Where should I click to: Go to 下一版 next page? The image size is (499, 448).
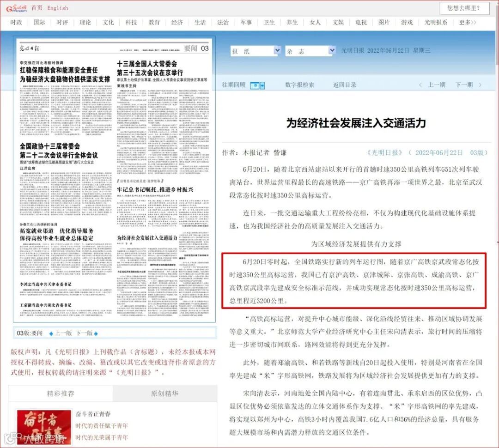[84, 333]
